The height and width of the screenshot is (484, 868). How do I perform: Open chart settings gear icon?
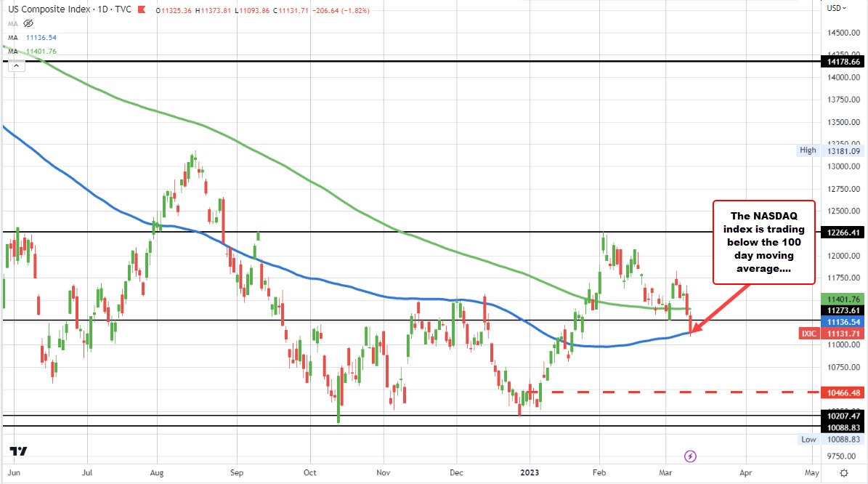843,473
